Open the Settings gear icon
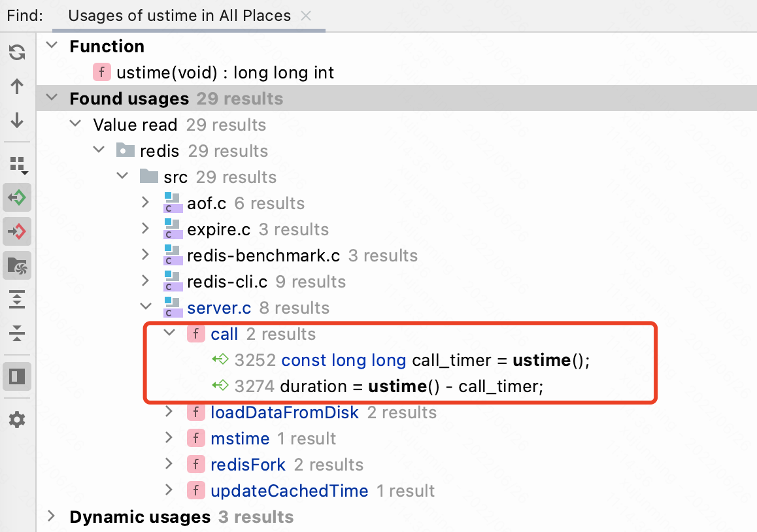This screenshot has height=532, width=757. 17,420
